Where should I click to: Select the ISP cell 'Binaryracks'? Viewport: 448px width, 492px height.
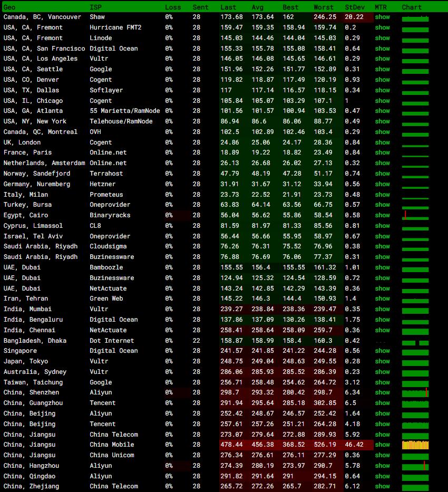click(110, 215)
